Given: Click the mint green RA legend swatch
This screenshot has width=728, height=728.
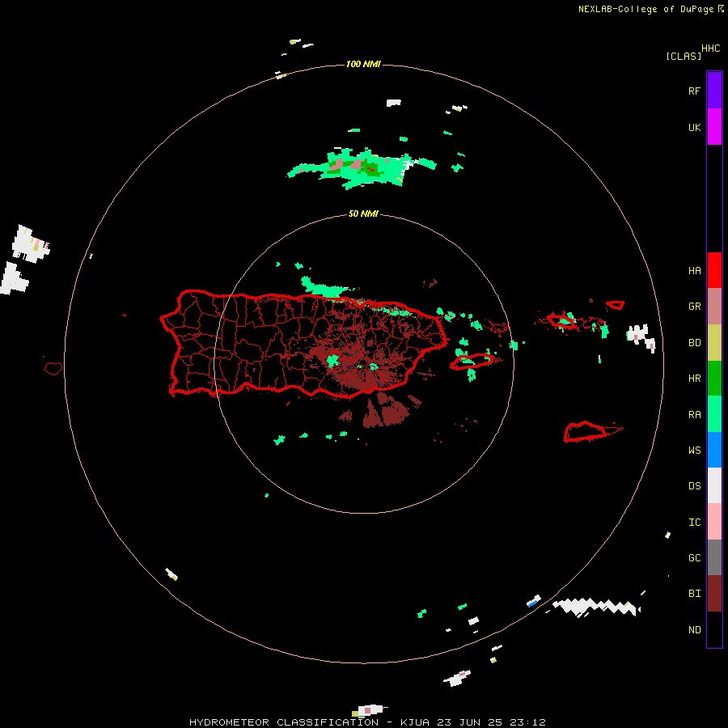Looking at the screenshot, I should click(x=714, y=414).
